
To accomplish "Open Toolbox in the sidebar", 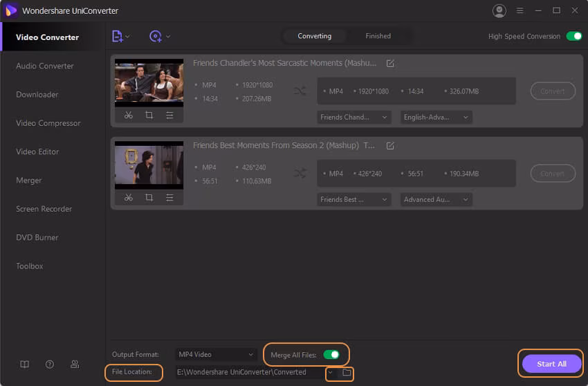I will tap(29, 266).
